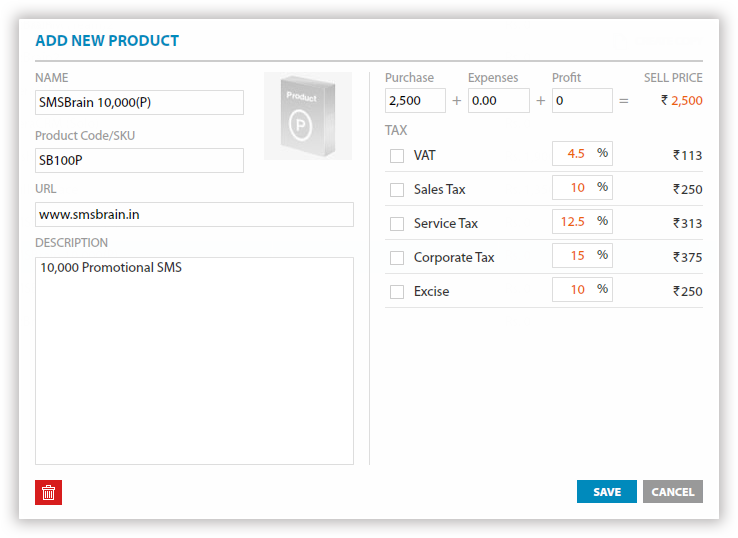Click the Sales Tax label
This screenshot has width=738, height=538.
click(x=440, y=190)
